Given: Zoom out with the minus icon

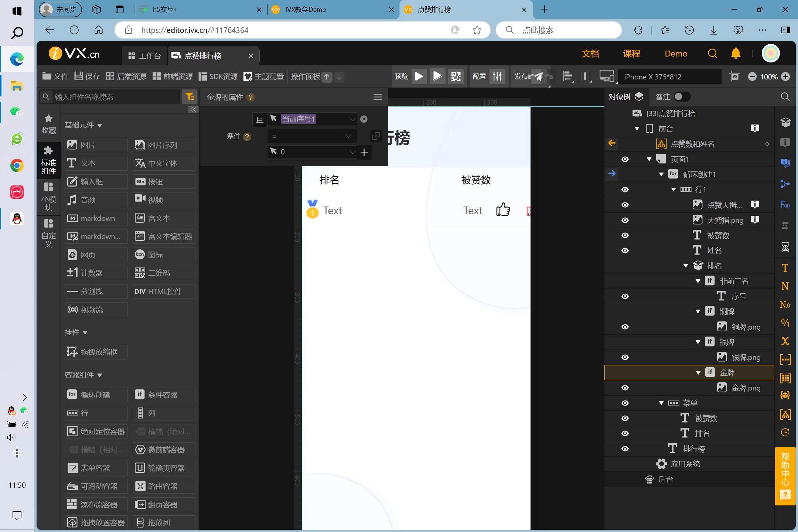Looking at the screenshot, I should click(x=752, y=76).
